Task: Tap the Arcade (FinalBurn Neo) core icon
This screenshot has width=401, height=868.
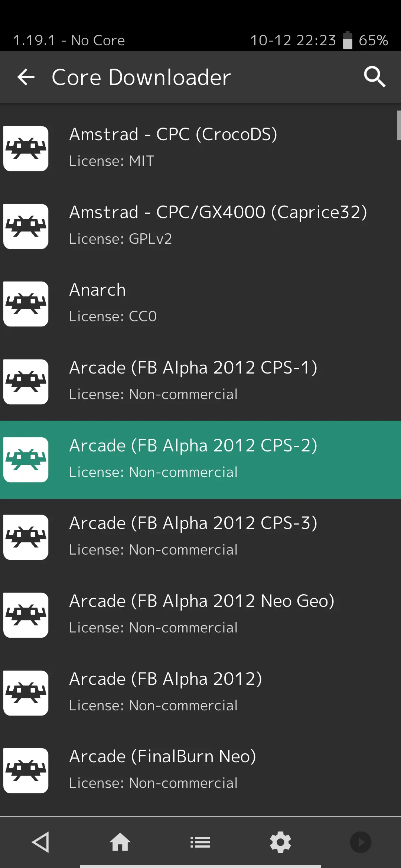Action: pyautogui.click(x=26, y=770)
